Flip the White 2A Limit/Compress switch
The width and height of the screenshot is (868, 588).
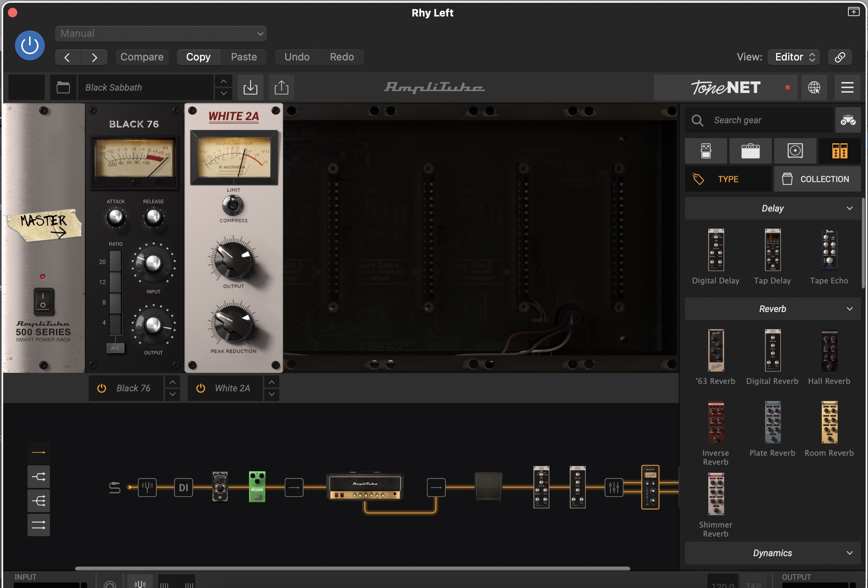click(x=233, y=205)
